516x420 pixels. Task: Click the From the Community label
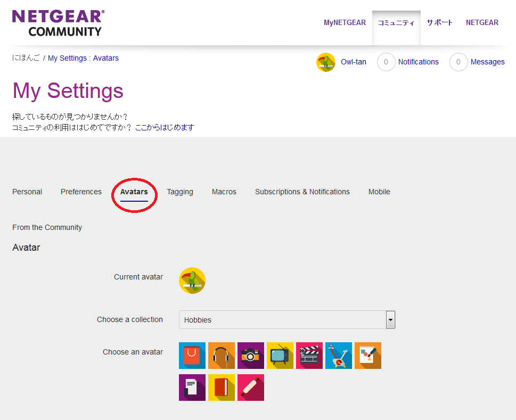tap(47, 227)
